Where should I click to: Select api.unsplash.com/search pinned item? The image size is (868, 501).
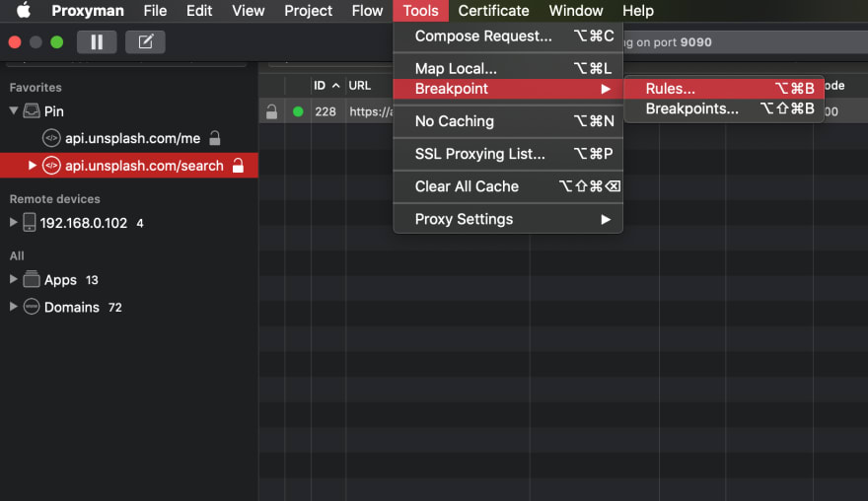pos(129,166)
